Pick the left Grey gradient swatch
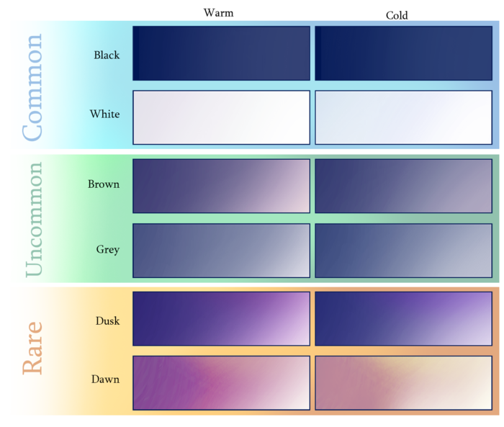The image size is (504, 427). point(221,250)
